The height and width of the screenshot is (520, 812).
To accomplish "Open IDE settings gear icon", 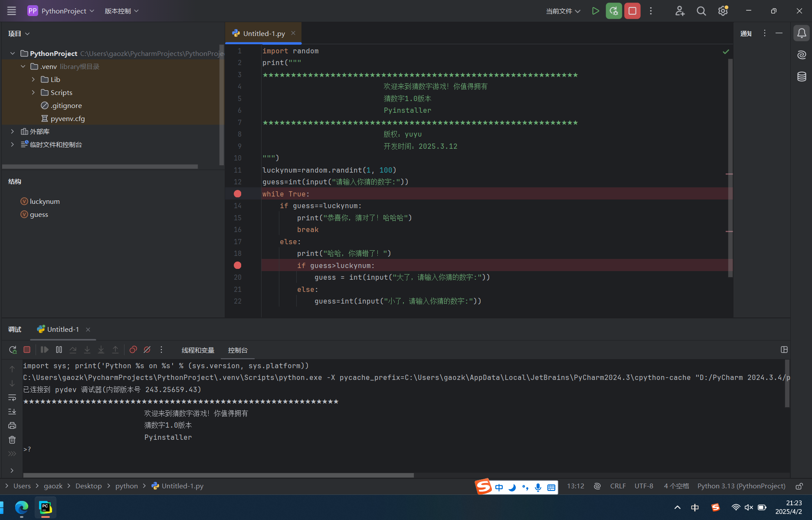I will coord(723,11).
